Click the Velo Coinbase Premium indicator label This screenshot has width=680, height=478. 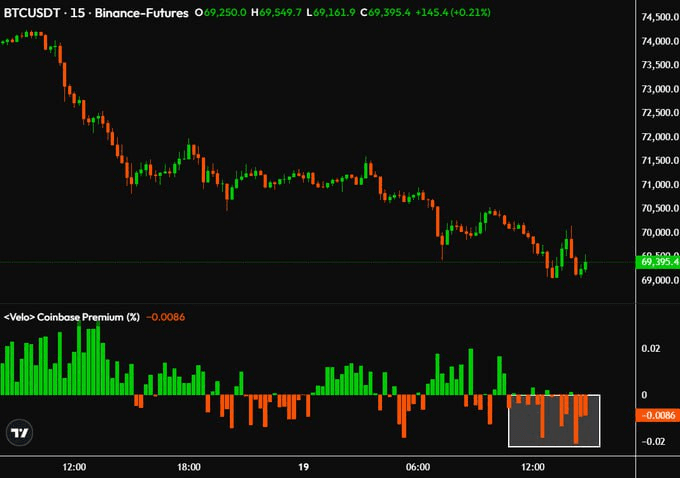click(71, 317)
